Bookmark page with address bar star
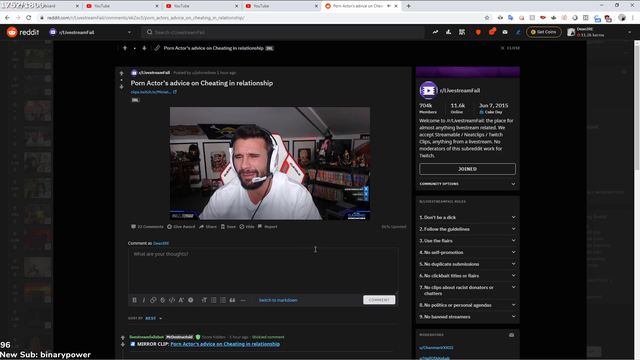The width and height of the screenshot is (640, 360). (x=487, y=18)
